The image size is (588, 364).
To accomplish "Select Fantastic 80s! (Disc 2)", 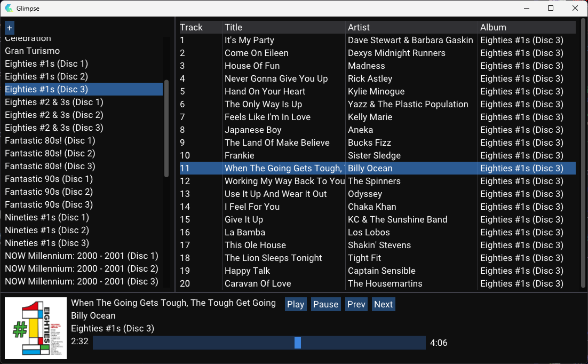I will (x=50, y=153).
